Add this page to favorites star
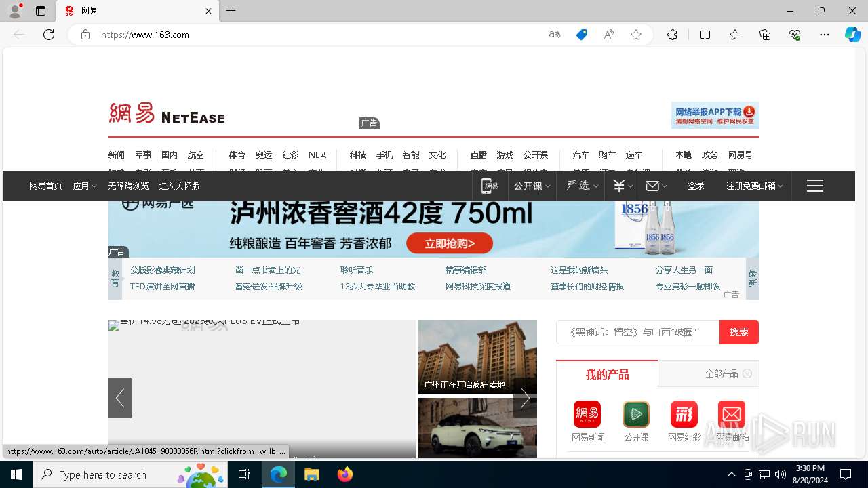The height and width of the screenshot is (488, 868). pyautogui.click(x=636, y=35)
